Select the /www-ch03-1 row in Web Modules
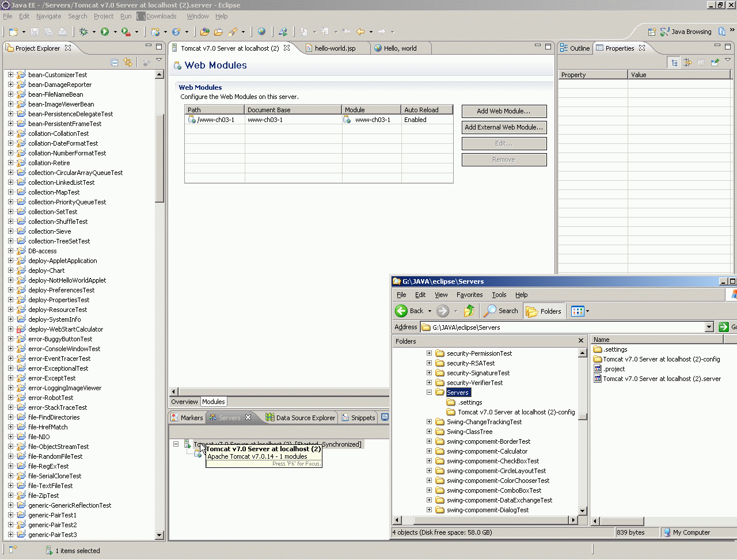This screenshot has width=737, height=560. coord(215,120)
